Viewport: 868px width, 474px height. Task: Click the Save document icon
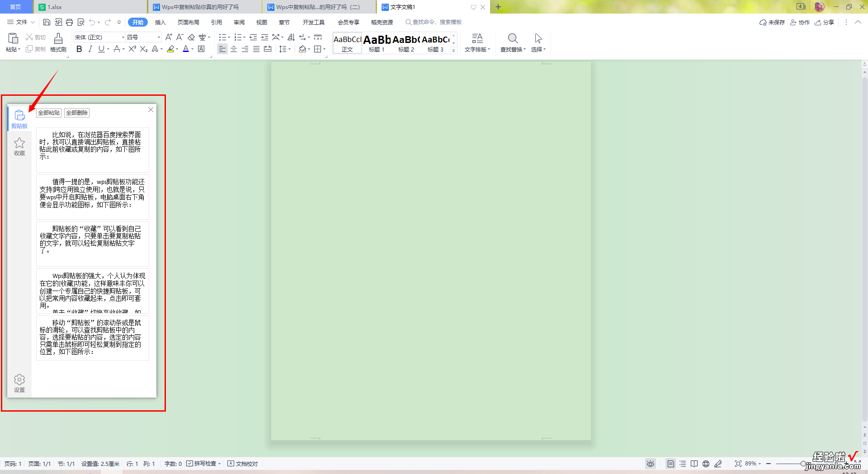pos(47,22)
